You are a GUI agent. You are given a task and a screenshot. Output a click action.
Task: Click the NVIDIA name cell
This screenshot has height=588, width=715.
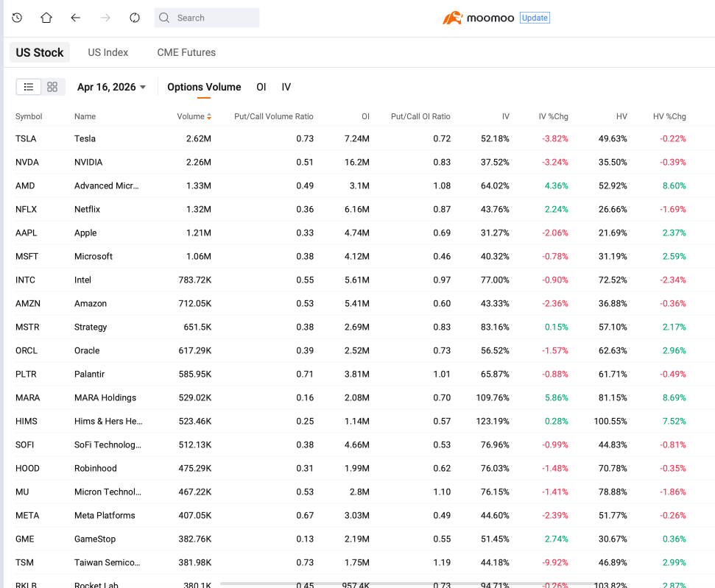tap(88, 162)
